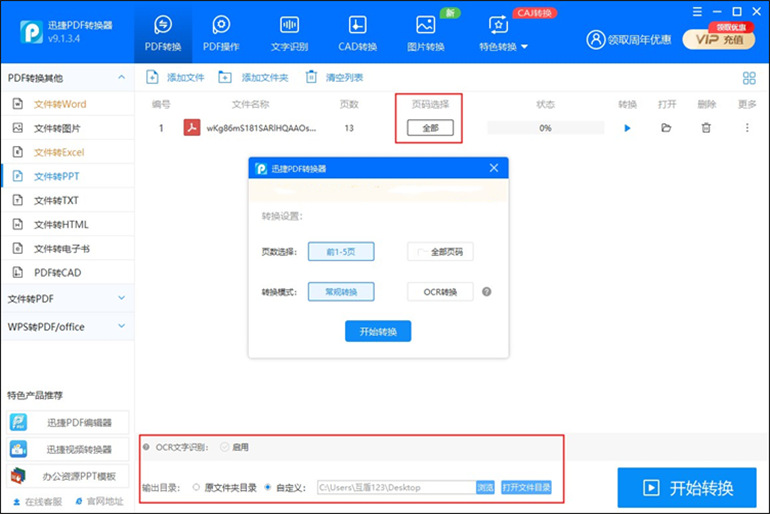The width and height of the screenshot is (770, 514).
Task: Click the 领取周年优惠 user account icon
Action: point(596,40)
